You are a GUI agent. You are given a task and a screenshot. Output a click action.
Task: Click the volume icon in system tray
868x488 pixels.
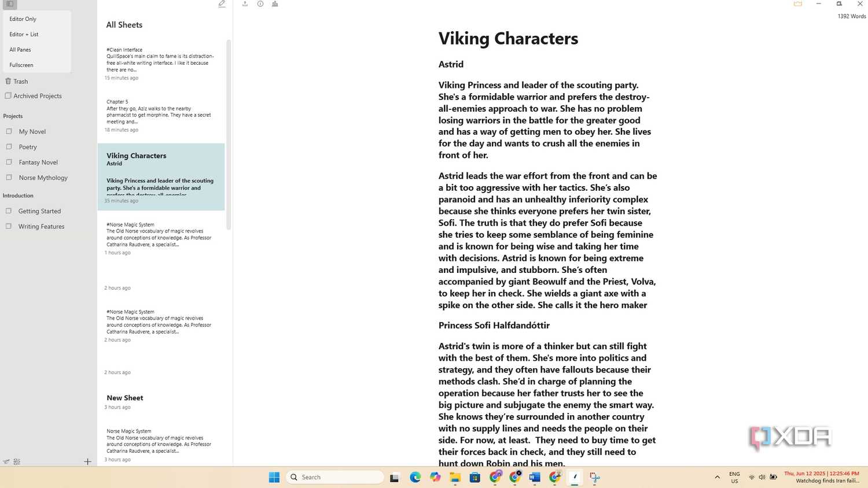[x=762, y=477]
